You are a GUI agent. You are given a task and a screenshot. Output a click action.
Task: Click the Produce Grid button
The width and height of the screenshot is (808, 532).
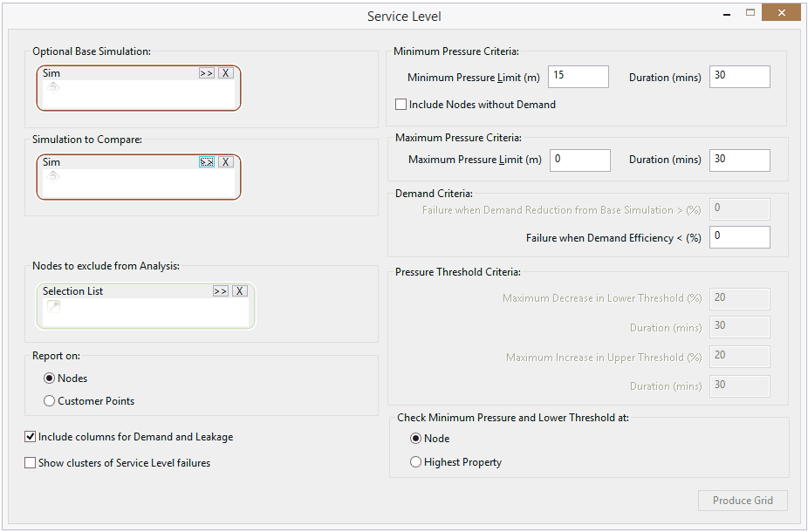tap(743, 501)
